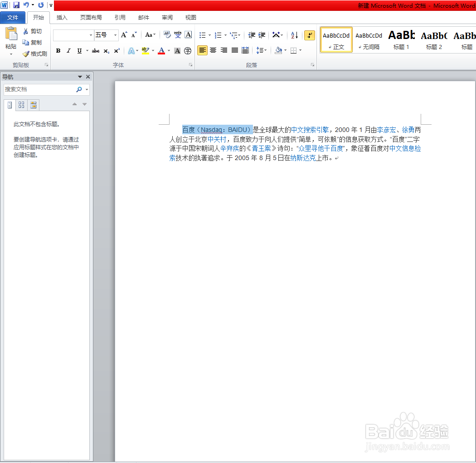Screen dimensions: 476x463
Task: Apply strikethrough abc formatting
Action: (x=96, y=51)
